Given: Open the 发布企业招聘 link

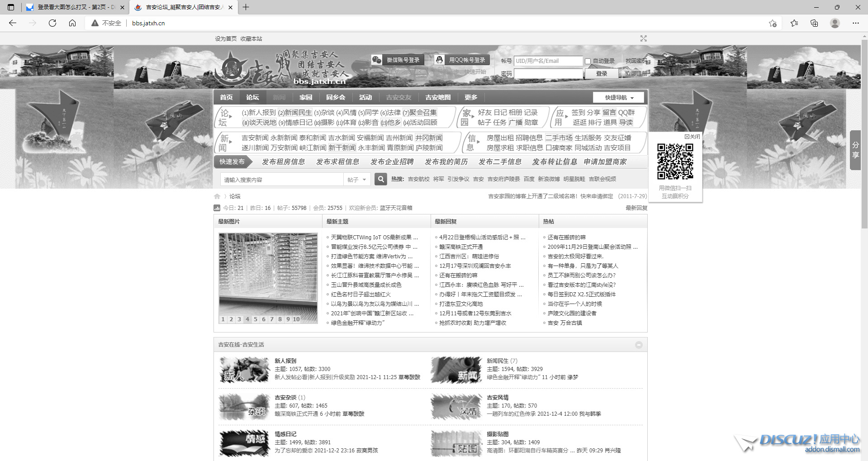Looking at the screenshot, I should 392,162.
